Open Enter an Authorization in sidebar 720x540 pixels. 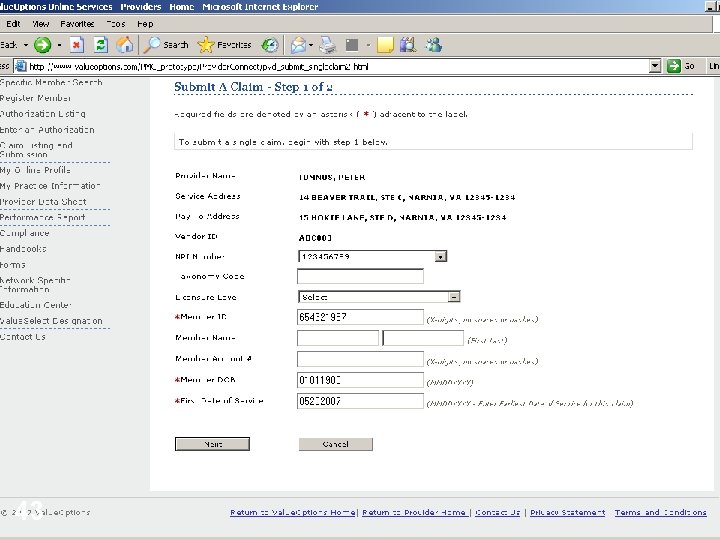pos(47,130)
